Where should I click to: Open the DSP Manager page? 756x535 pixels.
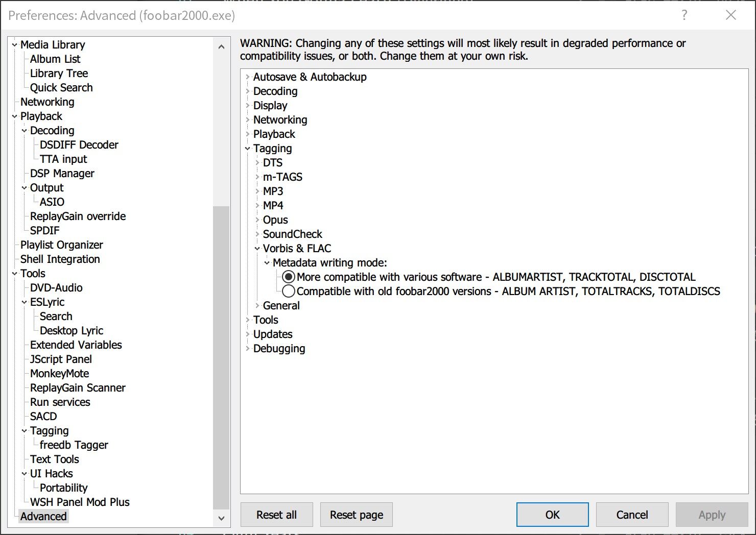point(62,174)
